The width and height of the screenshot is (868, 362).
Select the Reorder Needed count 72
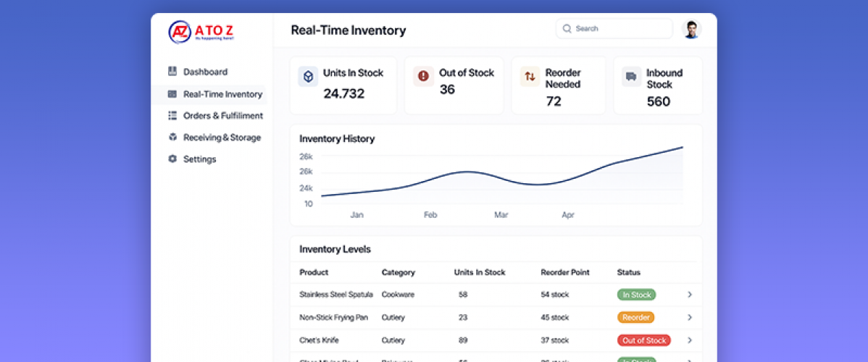[554, 101]
